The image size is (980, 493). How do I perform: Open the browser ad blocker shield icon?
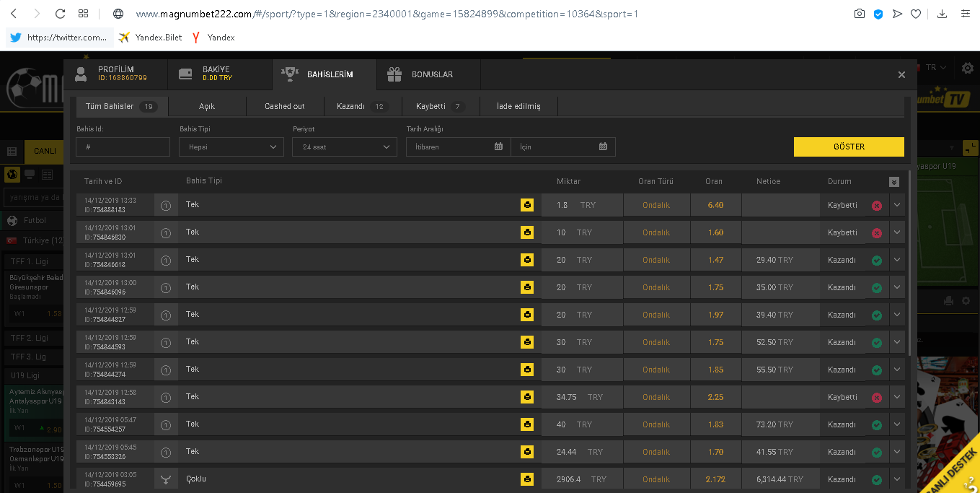pyautogui.click(x=878, y=14)
